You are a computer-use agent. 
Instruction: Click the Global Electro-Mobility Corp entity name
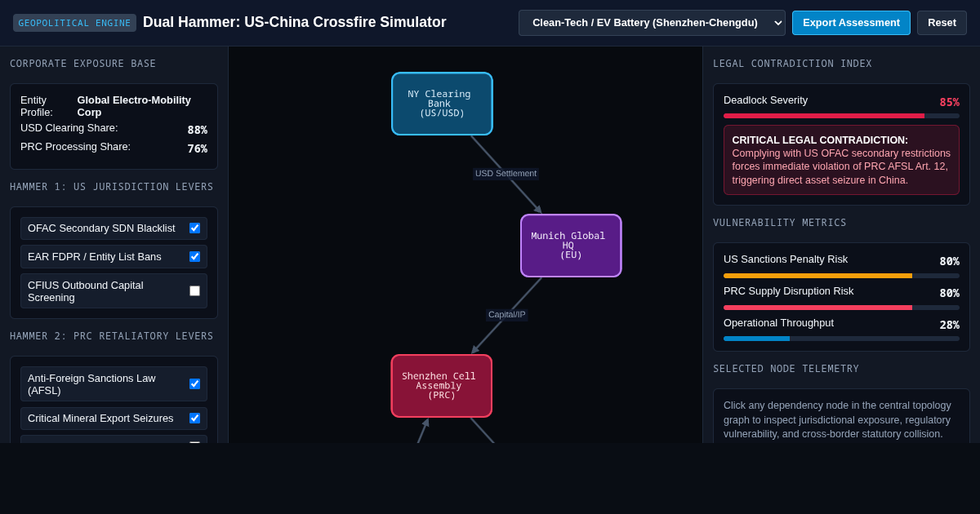point(134,106)
